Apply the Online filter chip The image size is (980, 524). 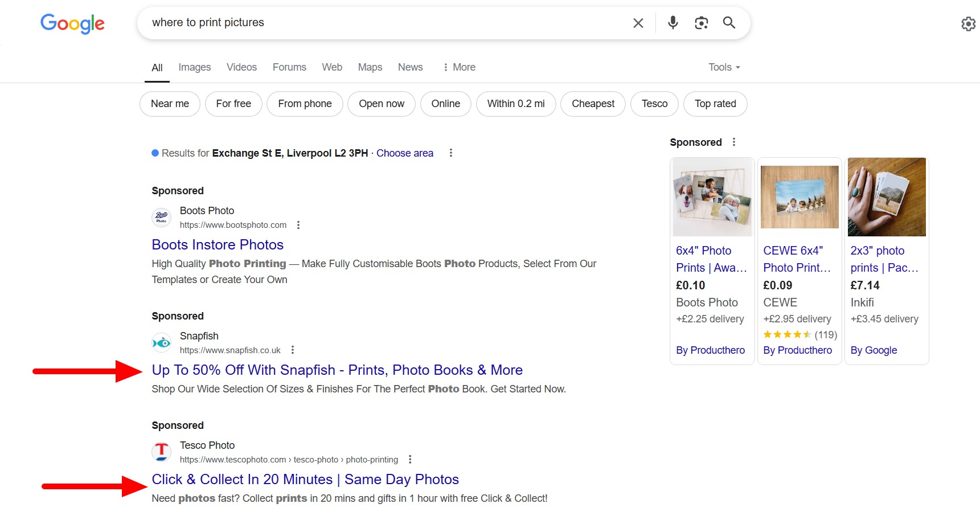tap(445, 104)
